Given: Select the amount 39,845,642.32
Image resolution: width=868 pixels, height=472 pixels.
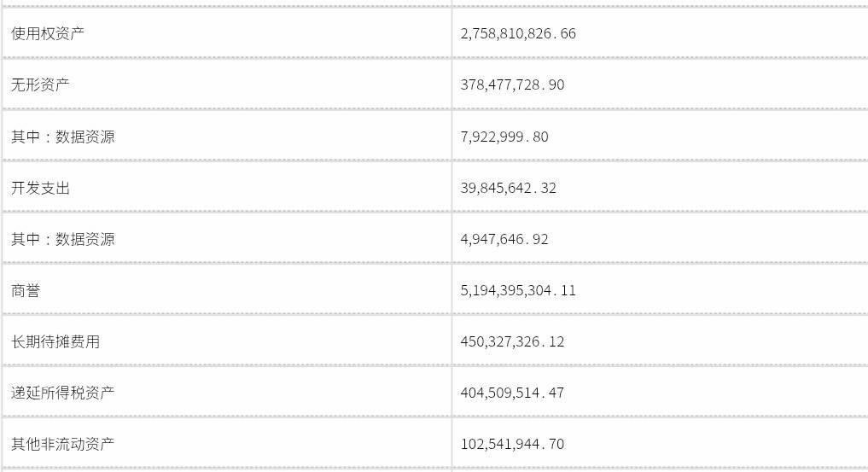Looking at the screenshot, I should tap(508, 188).
